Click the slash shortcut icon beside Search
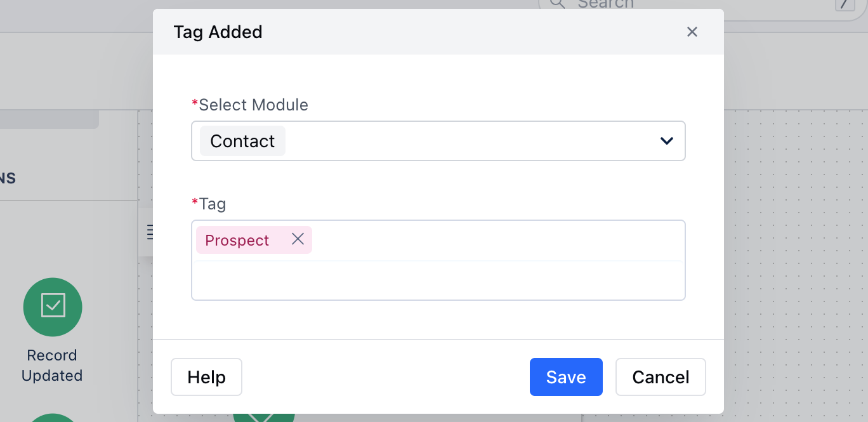 (844, 4)
